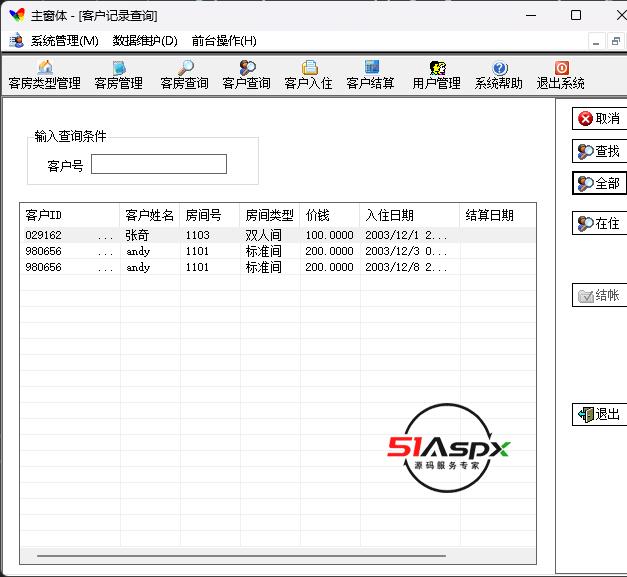Click check-in date 2003/12/8 cell
The image size is (627, 577).
[x=406, y=267]
